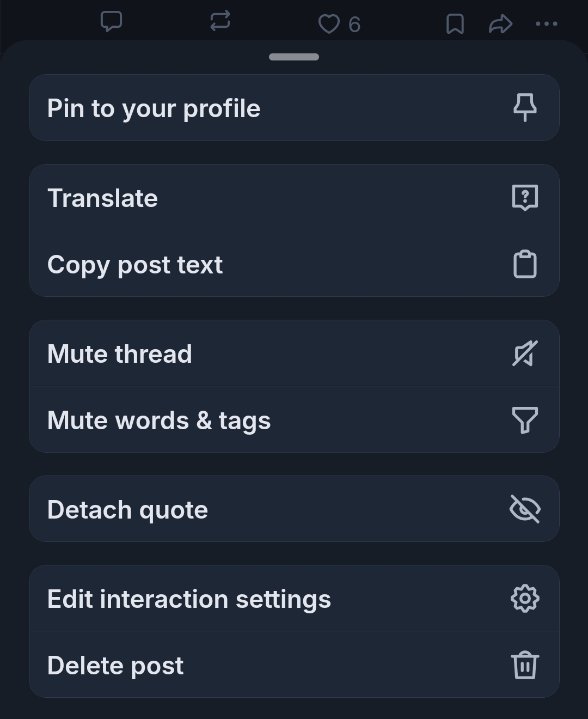Tap the pin icon

[x=525, y=108]
